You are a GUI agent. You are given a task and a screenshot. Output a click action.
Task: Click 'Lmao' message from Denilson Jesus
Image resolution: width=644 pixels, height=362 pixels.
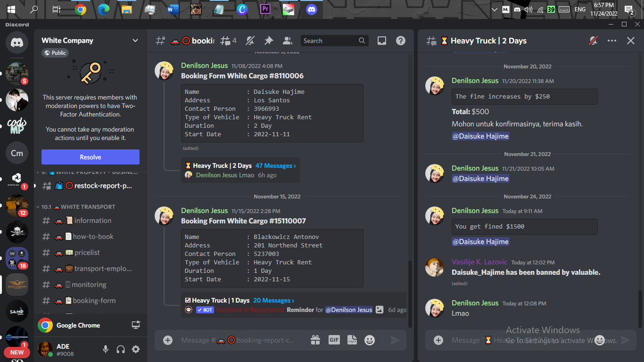(460, 313)
